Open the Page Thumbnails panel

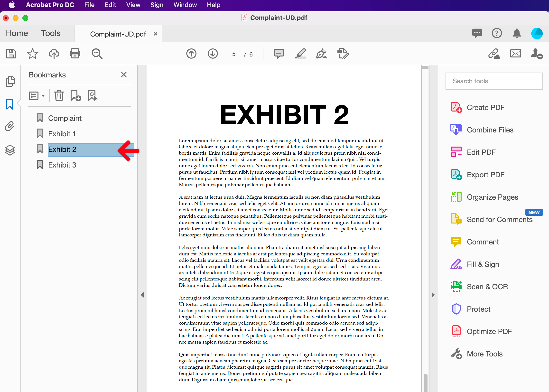tap(10, 81)
